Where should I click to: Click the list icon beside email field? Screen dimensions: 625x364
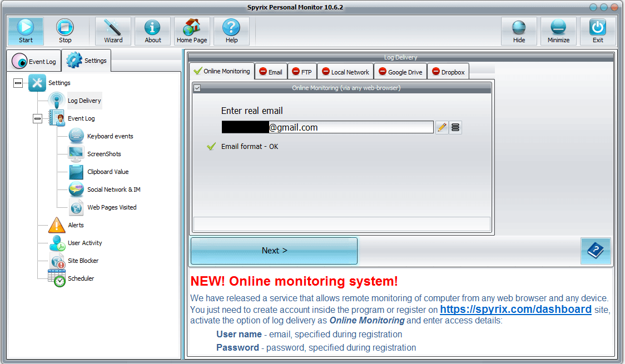click(x=455, y=127)
